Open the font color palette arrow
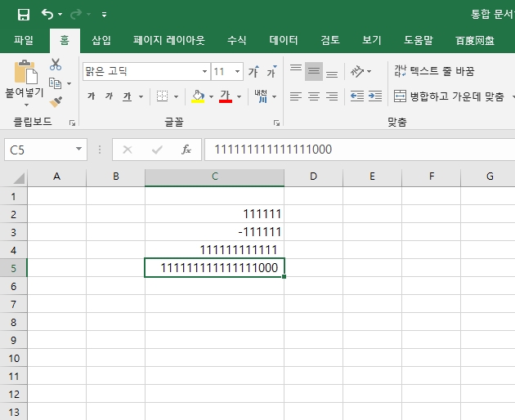 coord(239,96)
